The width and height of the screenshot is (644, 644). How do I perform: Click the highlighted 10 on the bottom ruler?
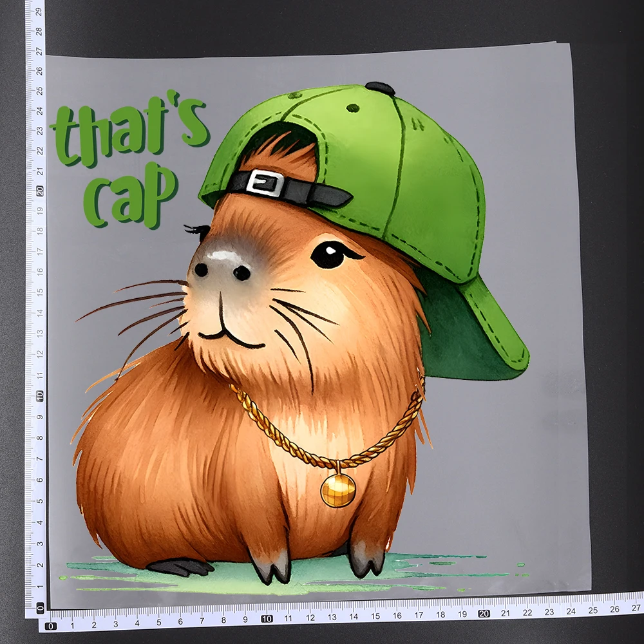267,618
